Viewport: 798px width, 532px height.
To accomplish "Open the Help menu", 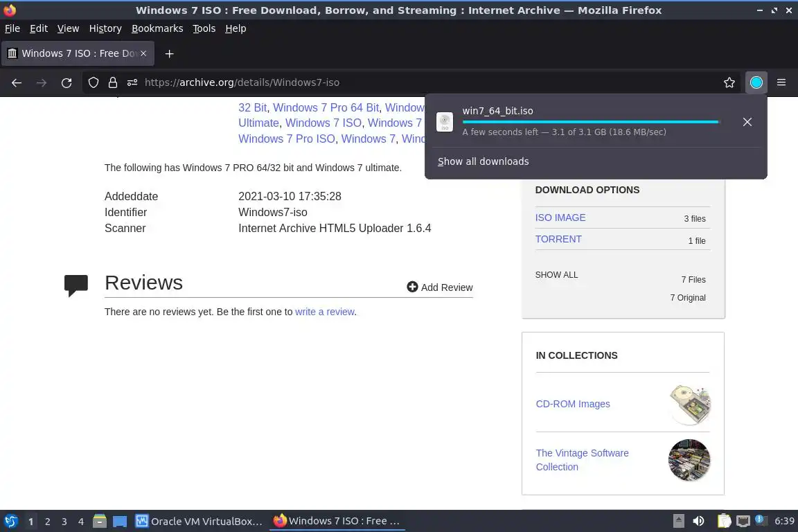I will point(236,28).
